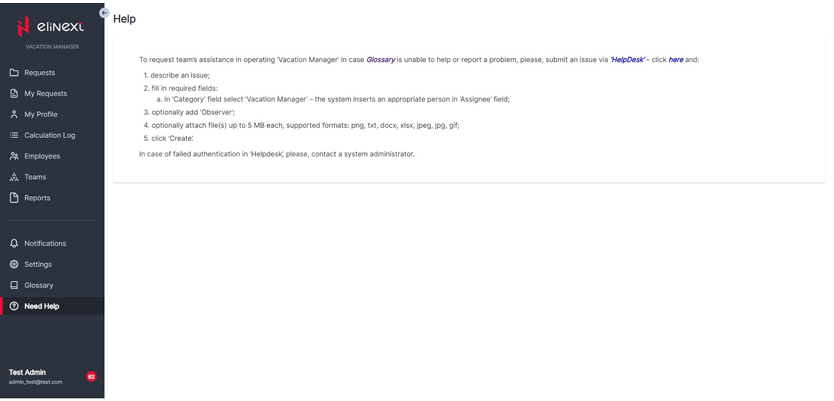Click the My Profile person icon
The image size is (834, 401).
14,114
